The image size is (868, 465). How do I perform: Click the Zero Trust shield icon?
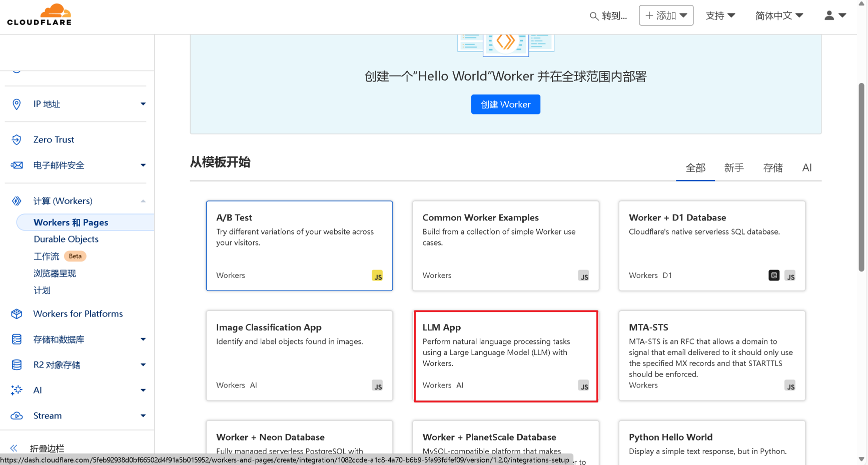17,139
